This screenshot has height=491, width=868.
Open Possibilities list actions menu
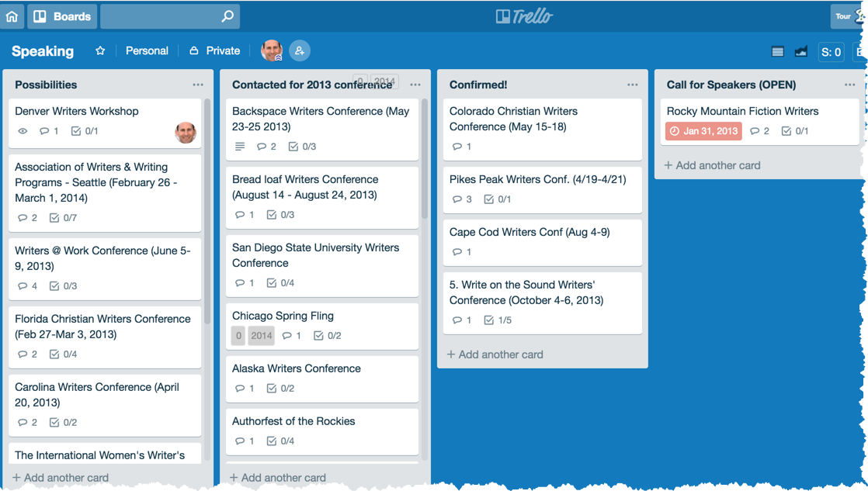click(x=198, y=85)
